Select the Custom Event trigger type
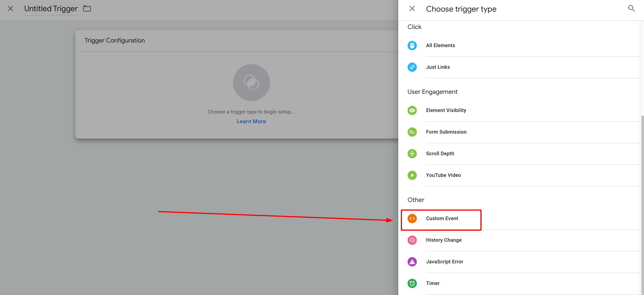This screenshot has height=295, width=644. pyautogui.click(x=519, y=219)
